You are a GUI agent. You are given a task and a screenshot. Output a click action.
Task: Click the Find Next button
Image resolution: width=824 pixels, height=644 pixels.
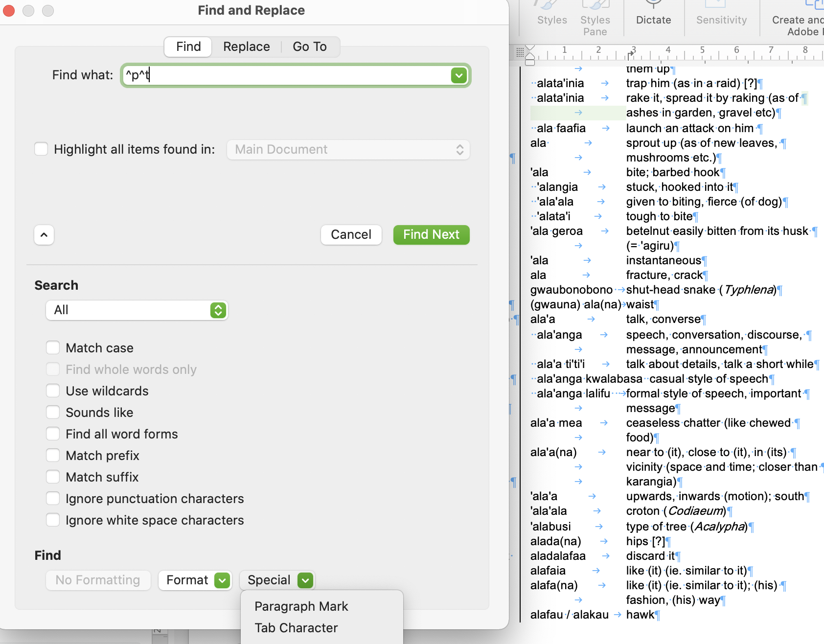pyautogui.click(x=431, y=234)
